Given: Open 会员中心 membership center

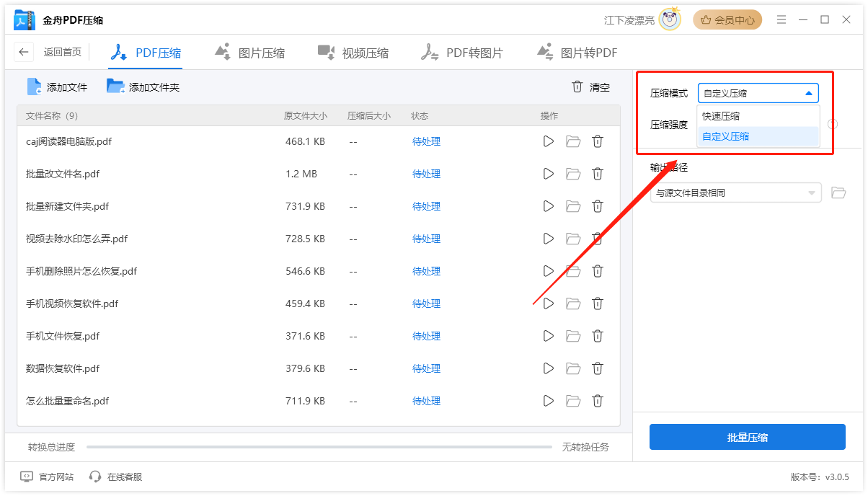Looking at the screenshot, I should pos(727,19).
